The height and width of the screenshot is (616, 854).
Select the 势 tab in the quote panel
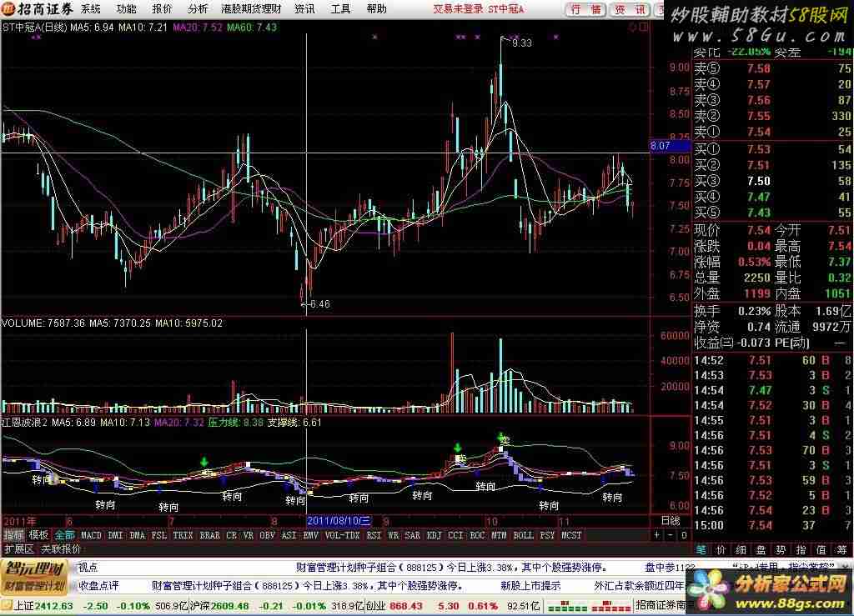[x=781, y=549]
